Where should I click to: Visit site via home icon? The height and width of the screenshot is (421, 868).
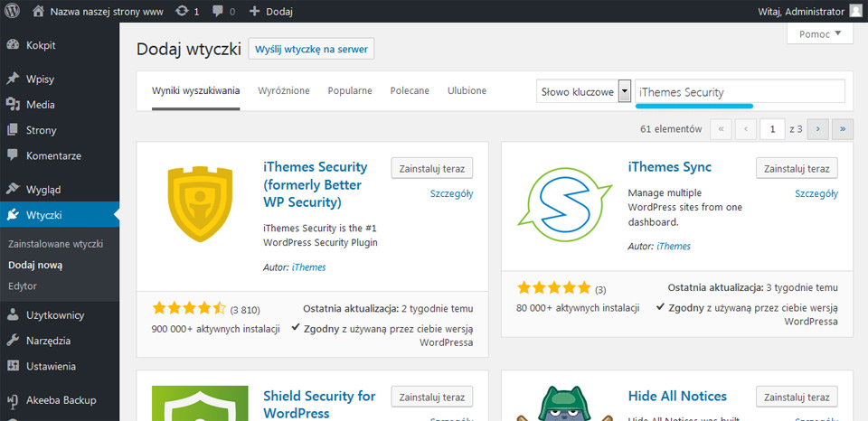click(38, 11)
